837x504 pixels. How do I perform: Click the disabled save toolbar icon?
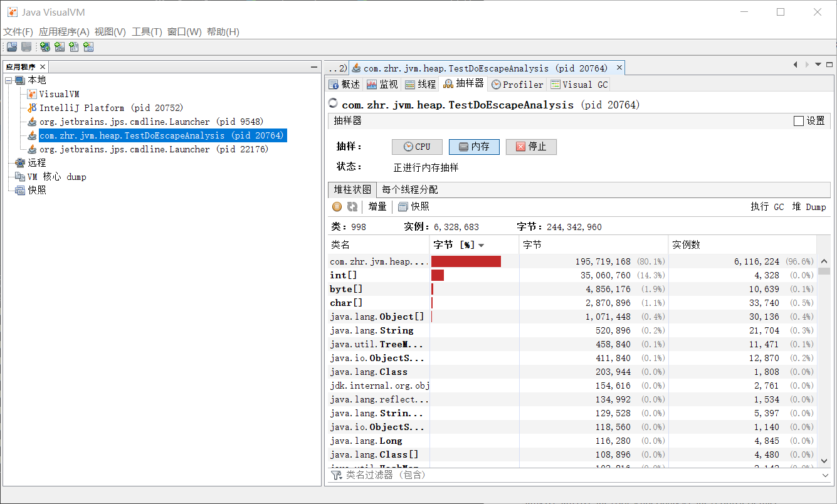tap(26, 47)
